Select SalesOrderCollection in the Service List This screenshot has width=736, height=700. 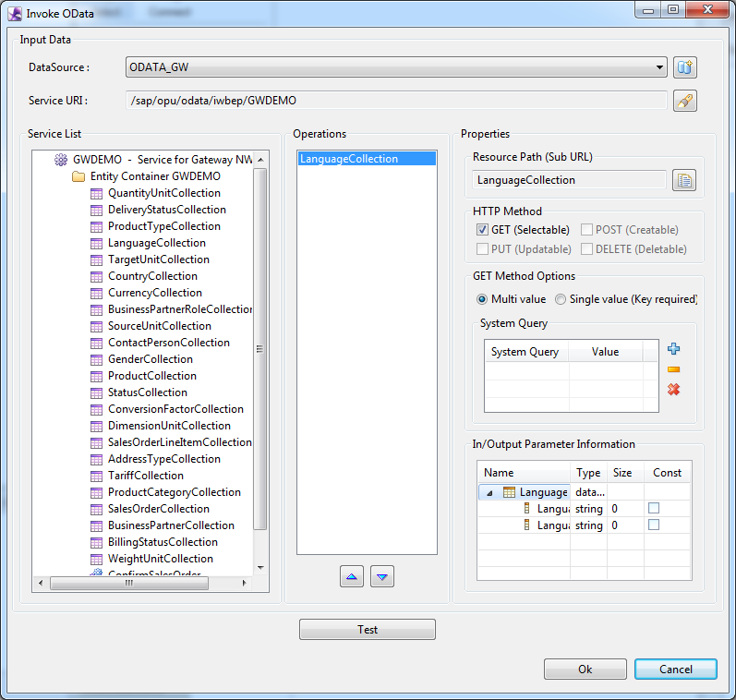[158, 509]
